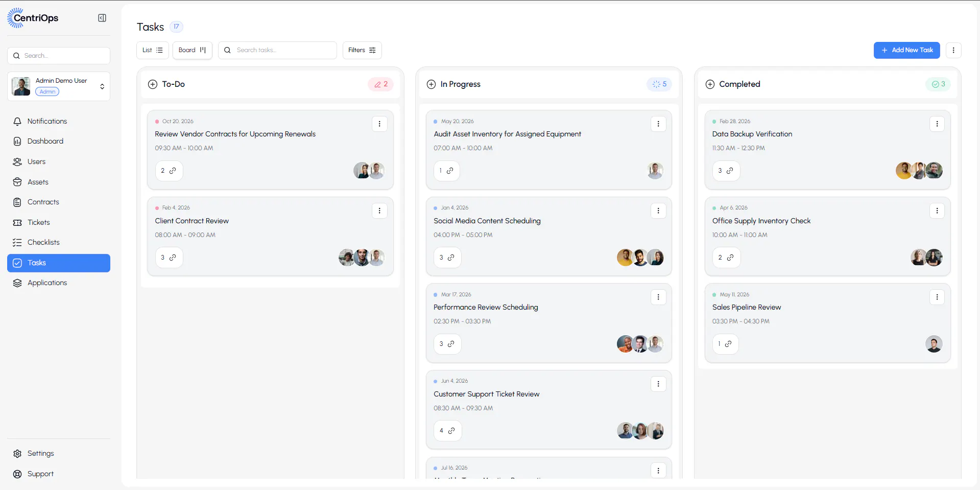Click assignee avatars on Data Backup Verification
Screen dimensions: 980x490
pyautogui.click(x=919, y=171)
